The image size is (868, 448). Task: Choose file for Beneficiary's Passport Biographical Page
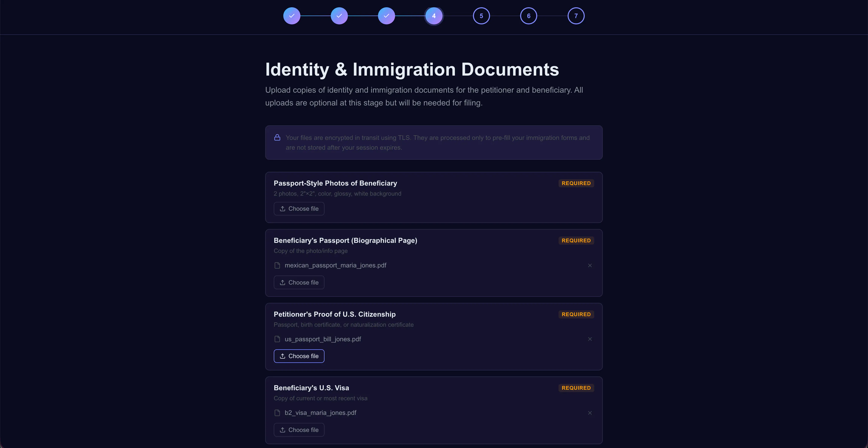click(x=299, y=282)
